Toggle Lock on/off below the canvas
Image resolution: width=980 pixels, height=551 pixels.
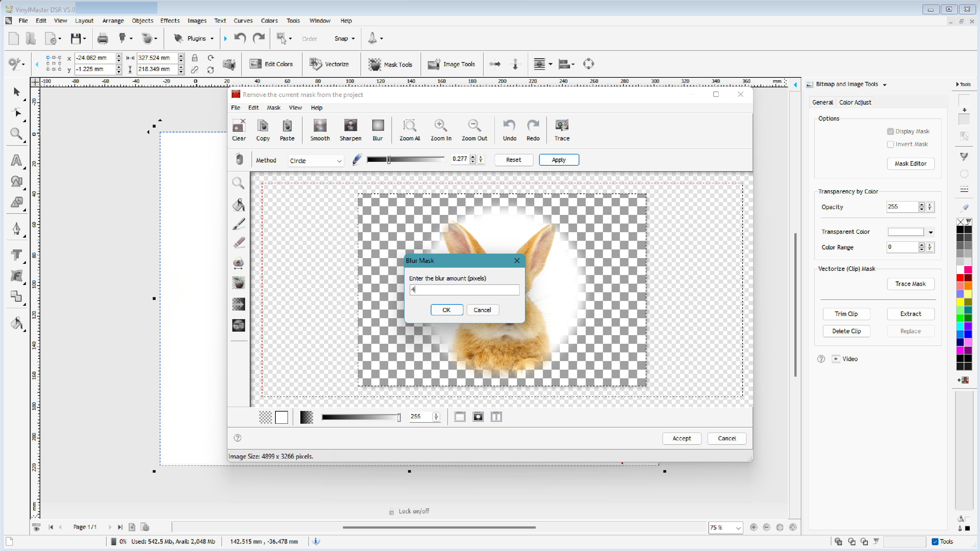(x=409, y=511)
